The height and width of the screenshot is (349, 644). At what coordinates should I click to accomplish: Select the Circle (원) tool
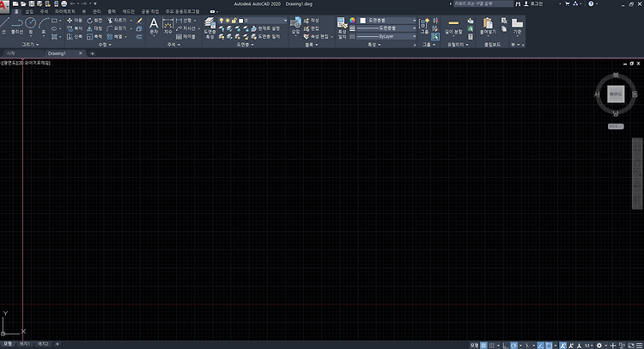tap(31, 26)
